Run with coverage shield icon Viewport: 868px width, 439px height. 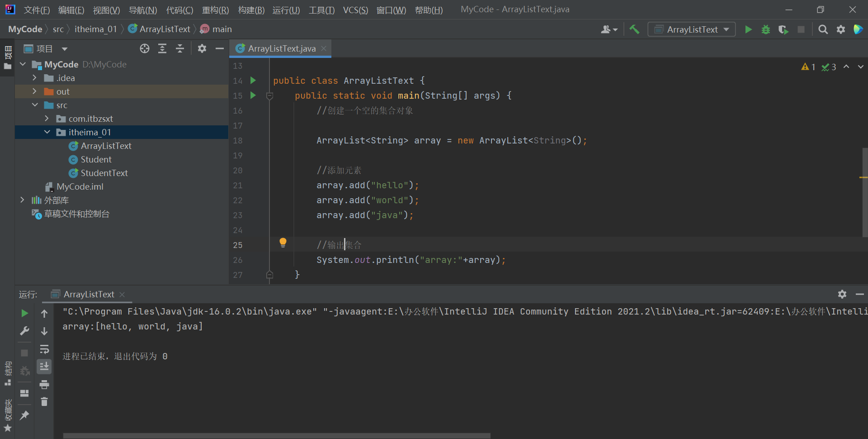pyautogui.click(x=783, y=29)
